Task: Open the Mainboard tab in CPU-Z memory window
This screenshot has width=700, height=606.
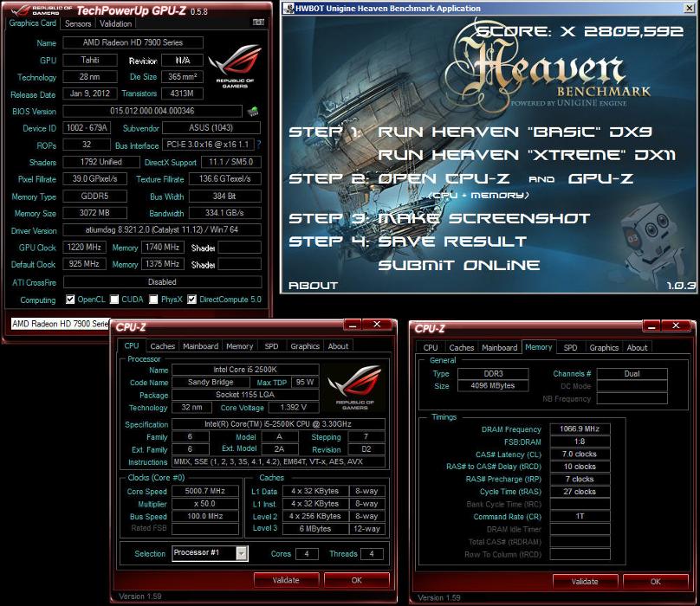Action: click(500, 347)
